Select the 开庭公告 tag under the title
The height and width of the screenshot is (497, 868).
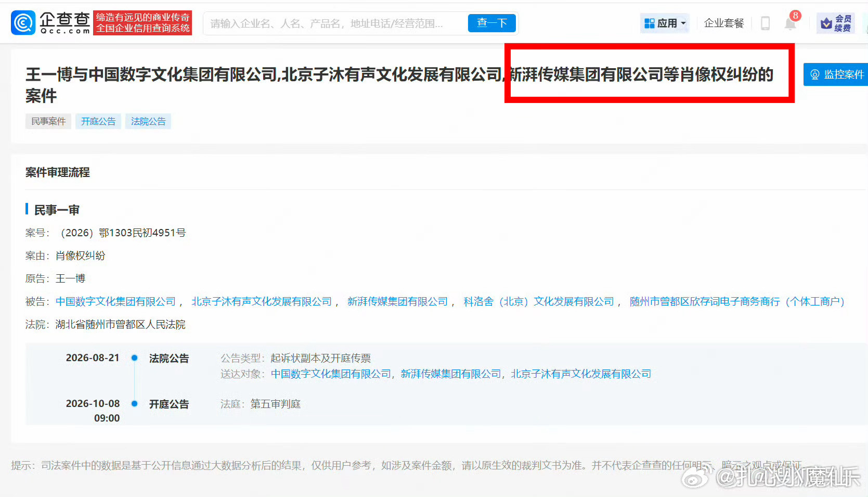click(98, 121)
